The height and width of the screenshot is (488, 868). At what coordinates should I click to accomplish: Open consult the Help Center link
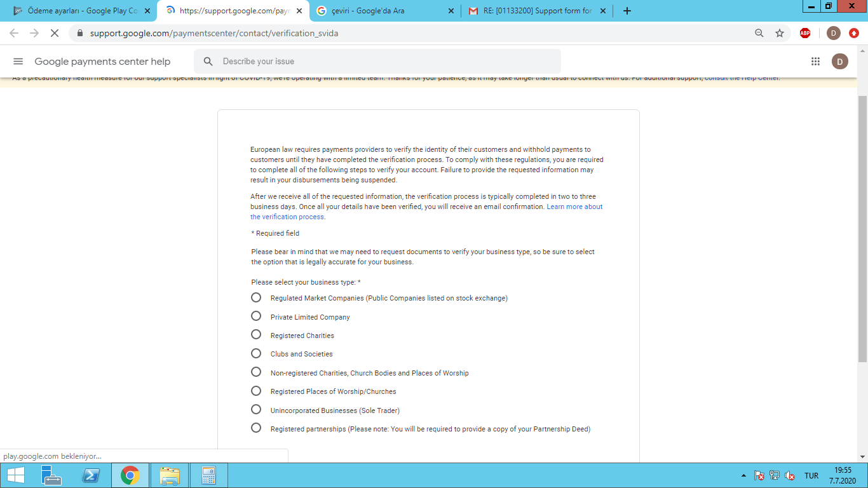(742, 78)
